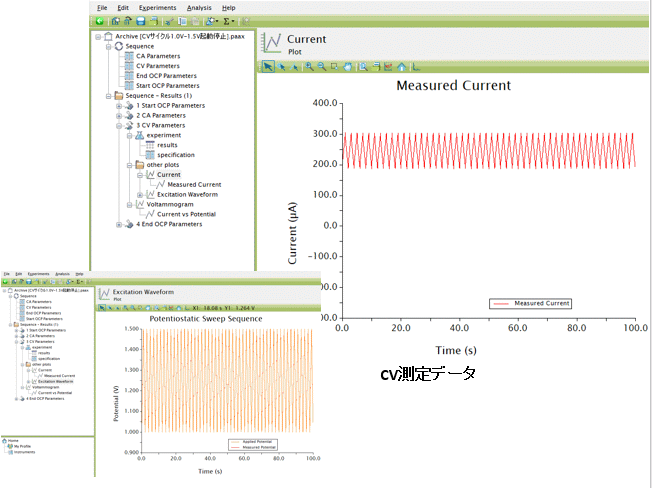The width and height of the screenshot is (652, 488).
Task: Select results under experiment
Action: coord(167,145)
